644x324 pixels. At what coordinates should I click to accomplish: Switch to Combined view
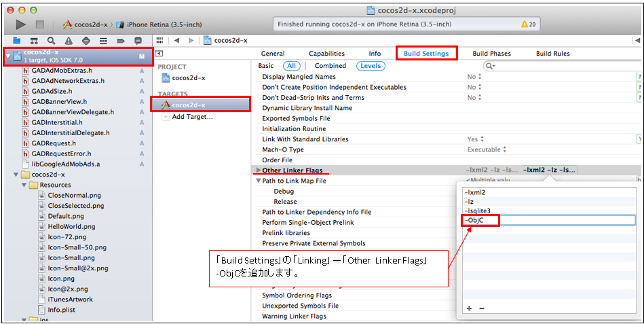click(x=330, y=66)
